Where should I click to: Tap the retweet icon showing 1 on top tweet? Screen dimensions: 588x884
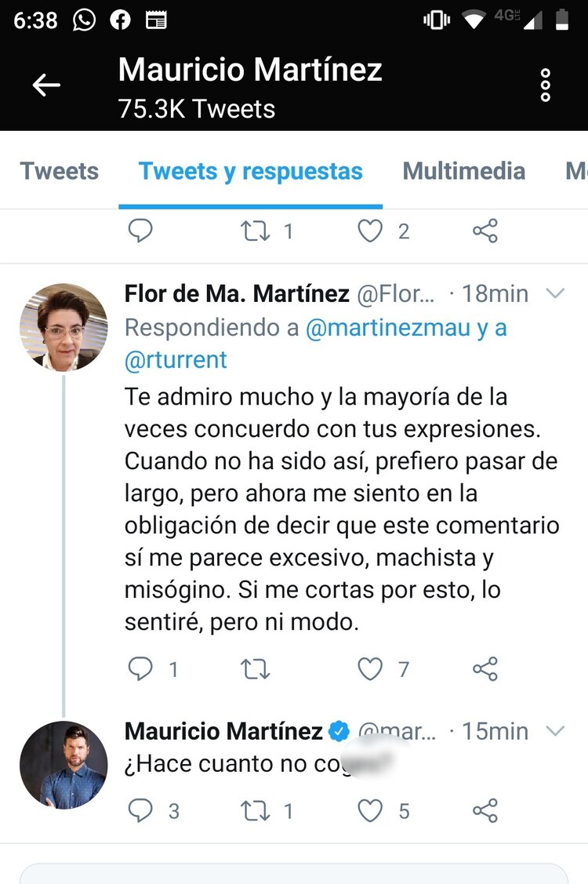click(256, 231)
